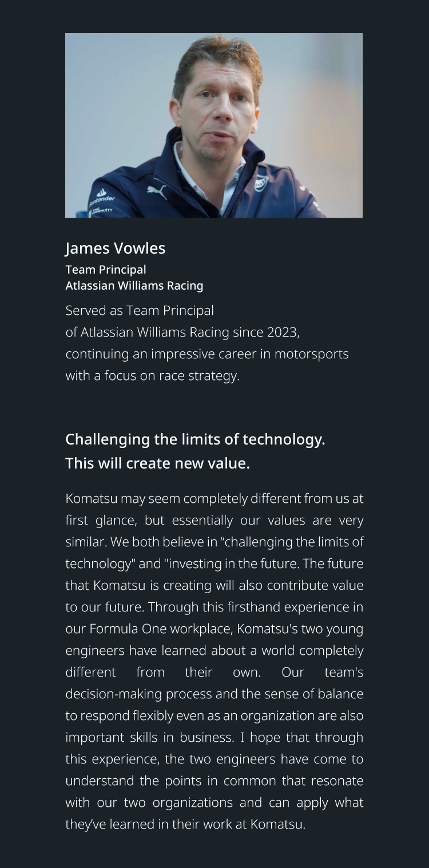Click the bold Team Principal subtitle
Viewport: 429px width, 868px height.
coord(106,269)
